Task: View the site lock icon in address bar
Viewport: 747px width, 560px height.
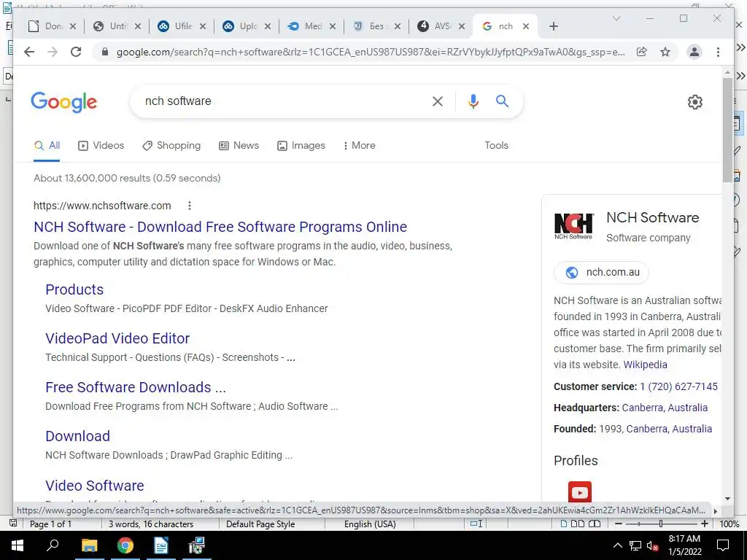Action: tap(105, 52)
